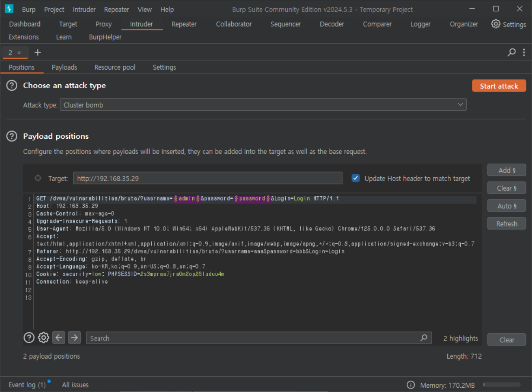This screenshot has width=532, height=392.
Task: Click the §password§ payload marker
Action: tap(252, 199)
